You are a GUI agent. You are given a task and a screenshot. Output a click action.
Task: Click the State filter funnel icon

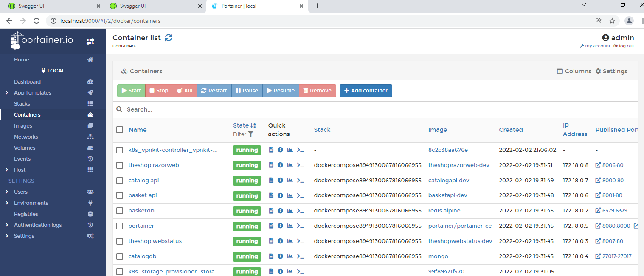[251, 134]
